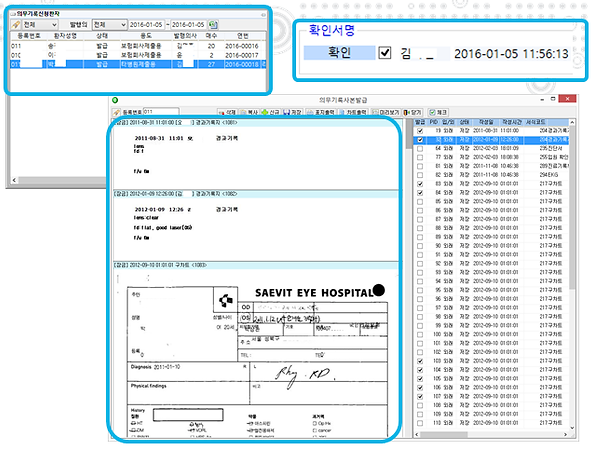
Task: Click the 복사 (copy) toolbar button
Action: point(249,112)
